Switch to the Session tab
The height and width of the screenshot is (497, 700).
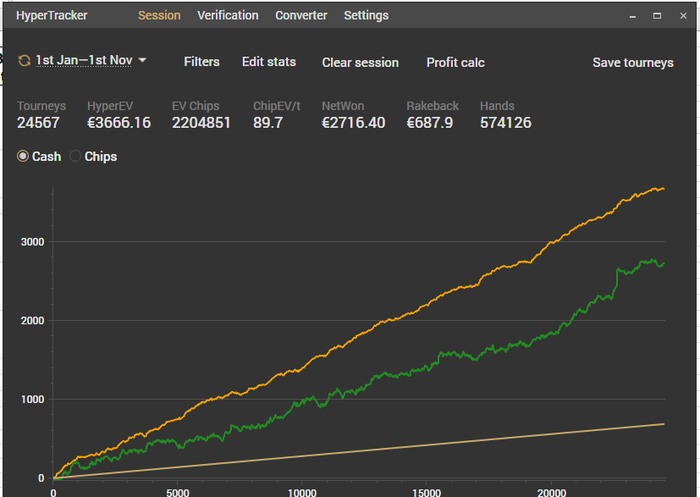pos(159,15)
